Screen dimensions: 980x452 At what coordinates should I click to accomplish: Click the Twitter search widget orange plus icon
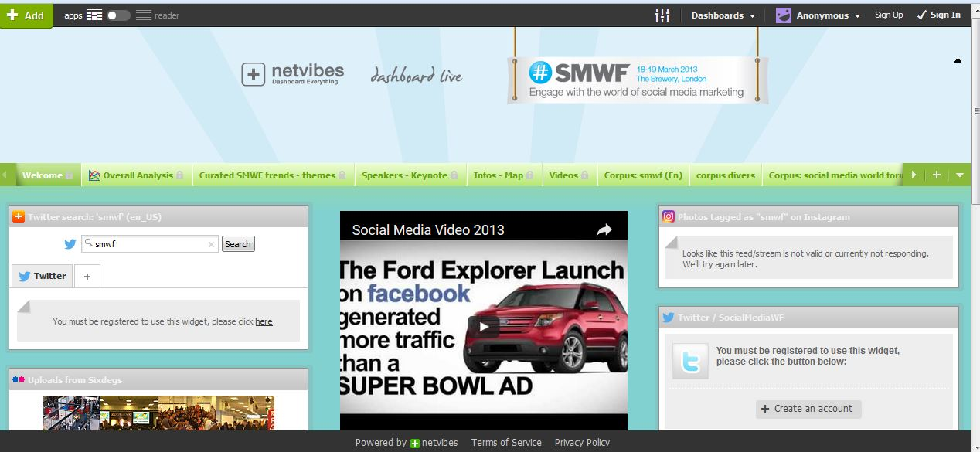point(19,217)
